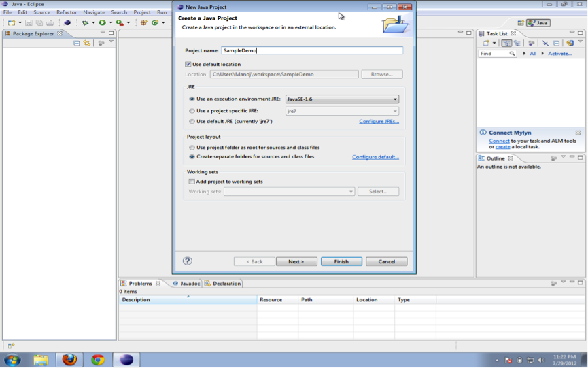Click Focus on Workweek icon in Task List
Viewport: 588px width, 368px height.
[531, 43]
